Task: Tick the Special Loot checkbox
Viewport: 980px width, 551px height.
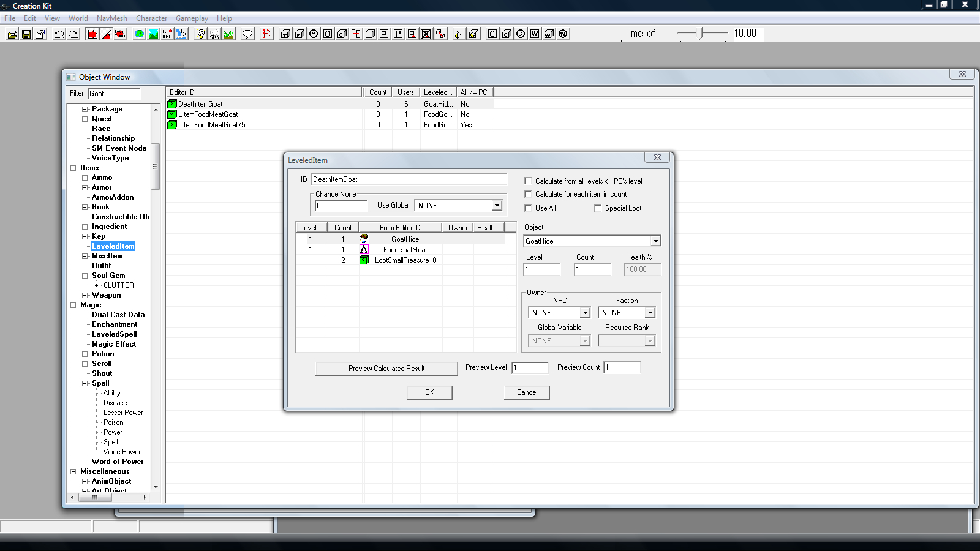Action: (598, 208)
